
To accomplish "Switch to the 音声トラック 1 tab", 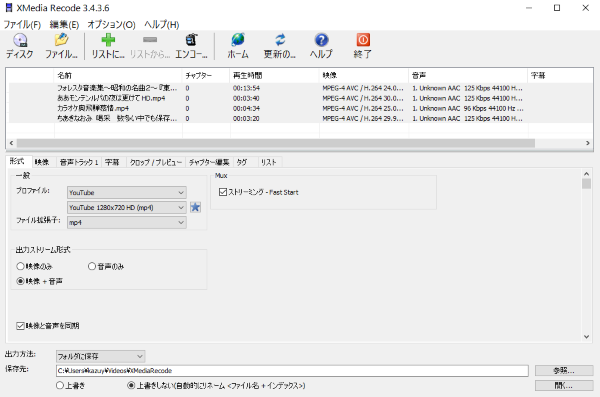I will pyautogui.click(x=79, y=162).
